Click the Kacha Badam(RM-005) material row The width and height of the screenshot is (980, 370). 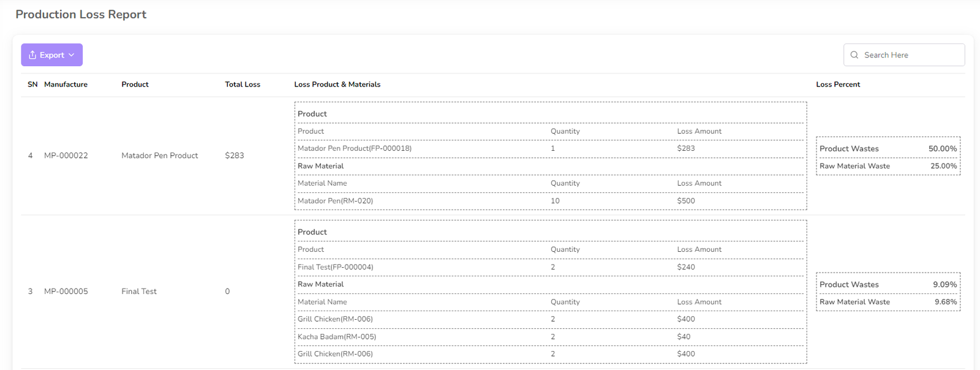pos(337,337)
